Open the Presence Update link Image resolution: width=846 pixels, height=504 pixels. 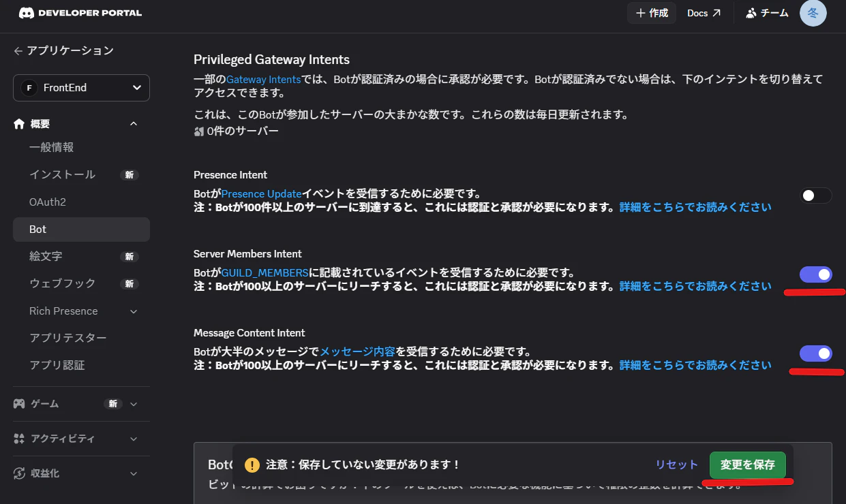tap(261, 194)
